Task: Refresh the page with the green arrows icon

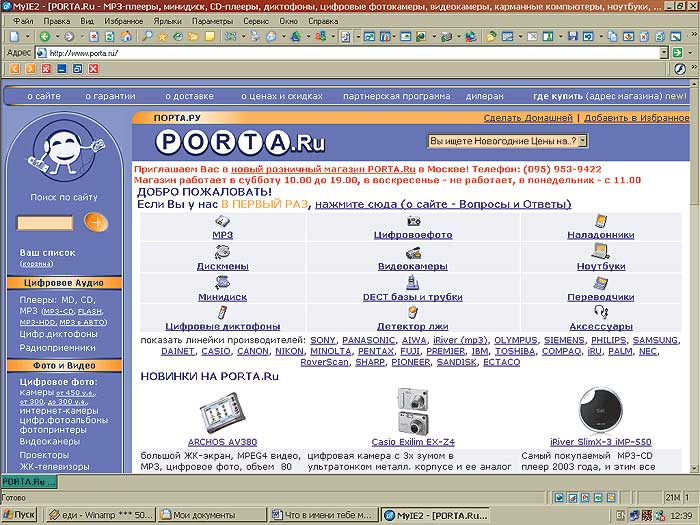Action: 110,37
